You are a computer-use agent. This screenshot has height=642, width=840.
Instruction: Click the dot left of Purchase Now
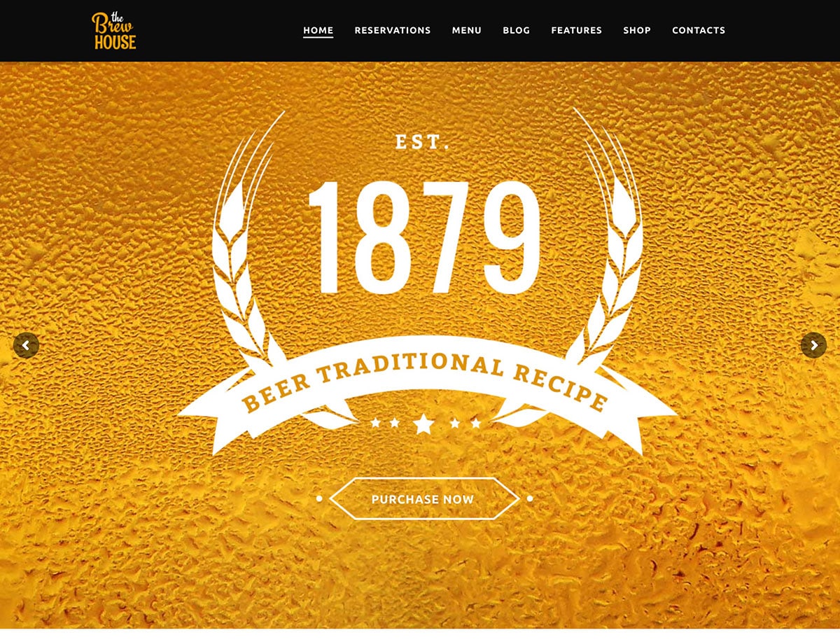(x=319, y=498)
